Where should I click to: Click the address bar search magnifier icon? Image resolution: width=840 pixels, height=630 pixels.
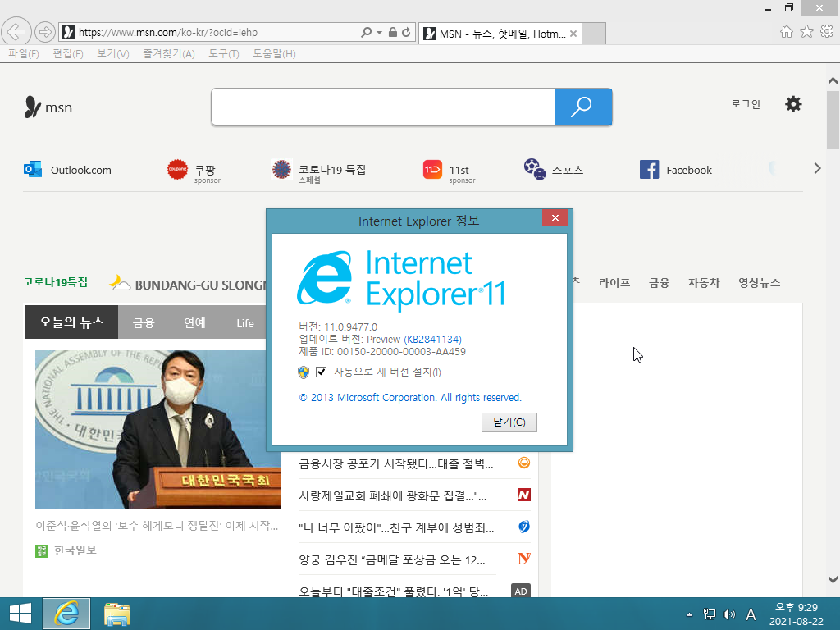coord(367,32)
